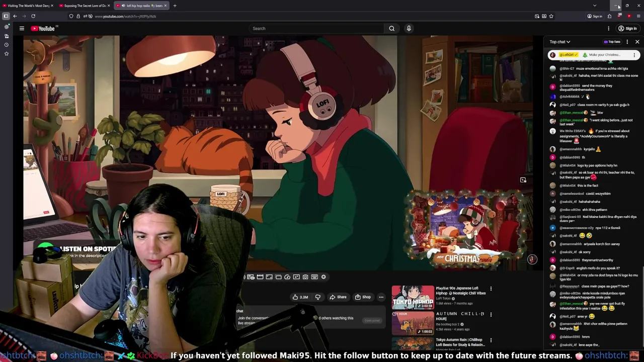Open 'AUTUMN CHILL 1 HOUR' video thumbnail
This screenshot has height=362, width=644.
(413, 323)
